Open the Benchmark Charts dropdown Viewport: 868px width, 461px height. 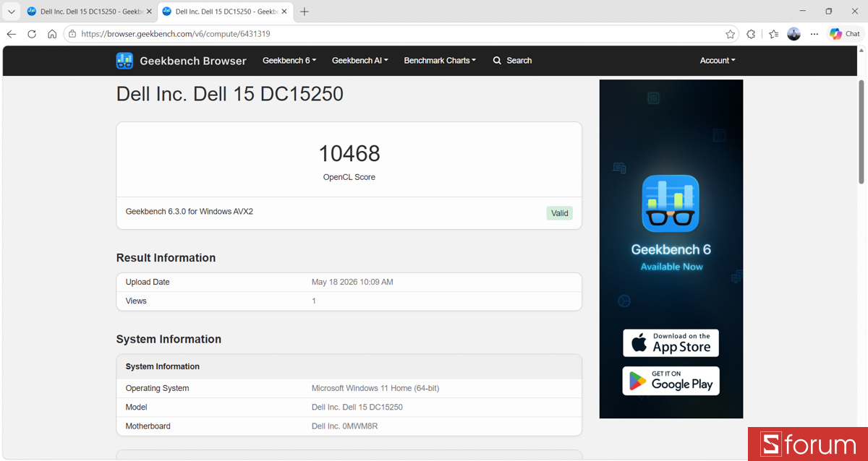click(440, 61)
